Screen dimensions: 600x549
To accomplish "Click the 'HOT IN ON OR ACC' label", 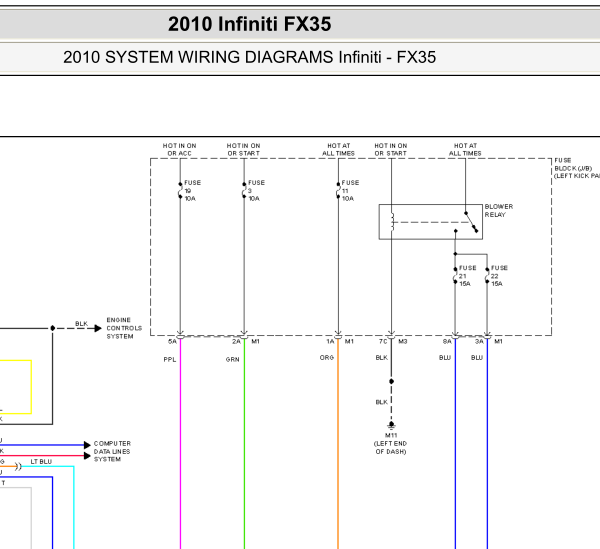I will (x=179, y=150).
